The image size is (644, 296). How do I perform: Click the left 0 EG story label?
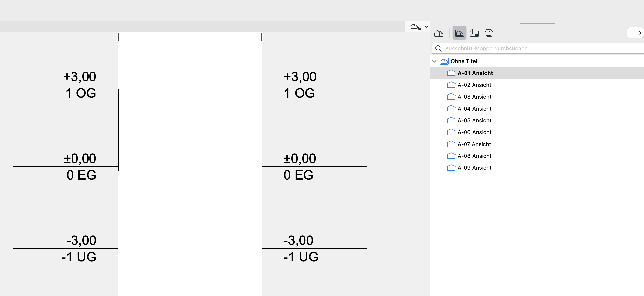tap(81, 175)
